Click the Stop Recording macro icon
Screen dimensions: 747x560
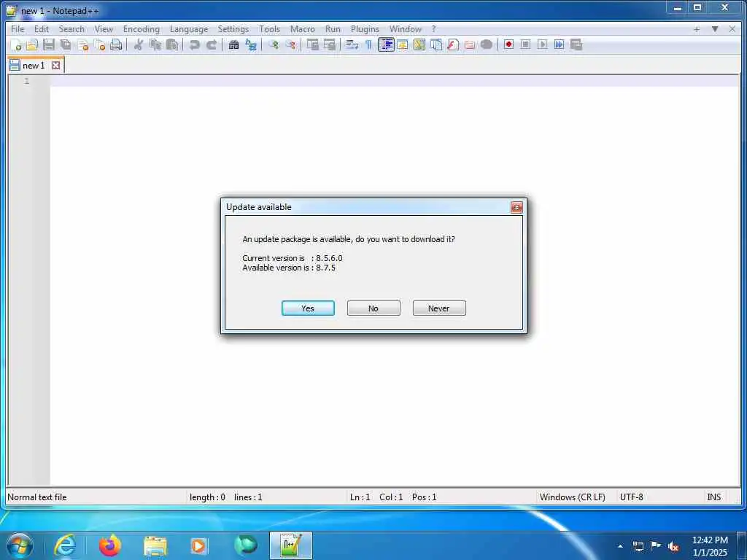(525, 44)
